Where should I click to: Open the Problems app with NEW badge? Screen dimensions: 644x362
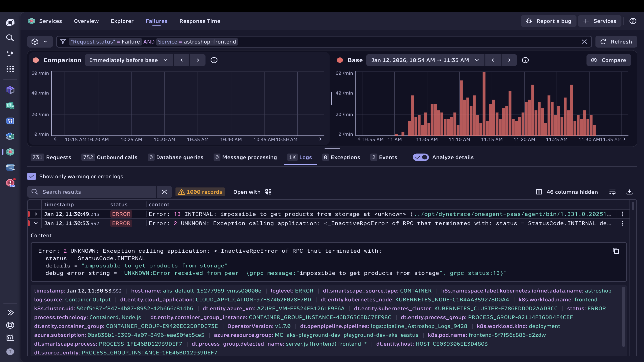pos(10,183)
